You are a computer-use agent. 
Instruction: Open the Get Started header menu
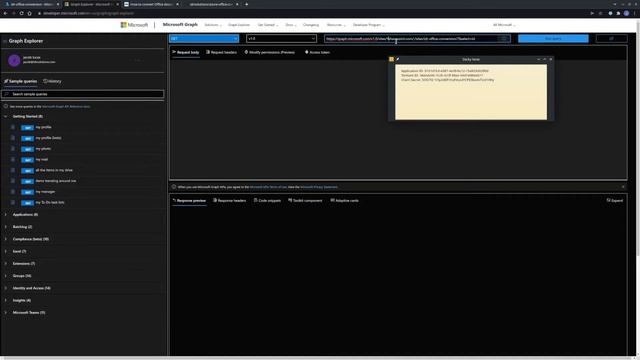(x=267, y=25)
